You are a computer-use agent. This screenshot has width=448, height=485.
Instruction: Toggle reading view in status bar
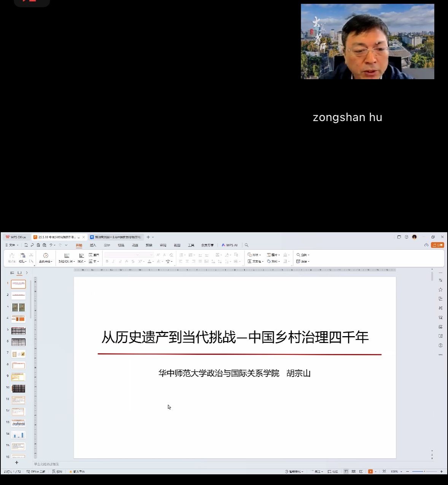tap(361, 471)
